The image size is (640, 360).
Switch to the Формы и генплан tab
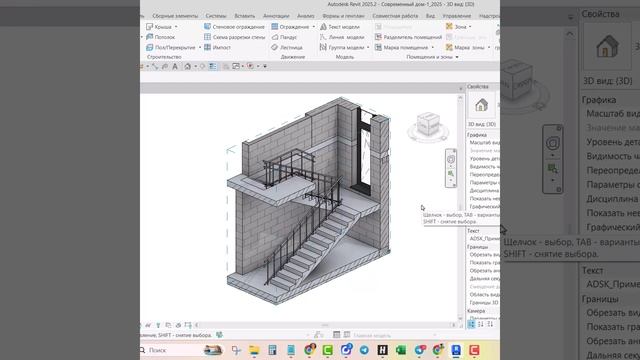343,16
